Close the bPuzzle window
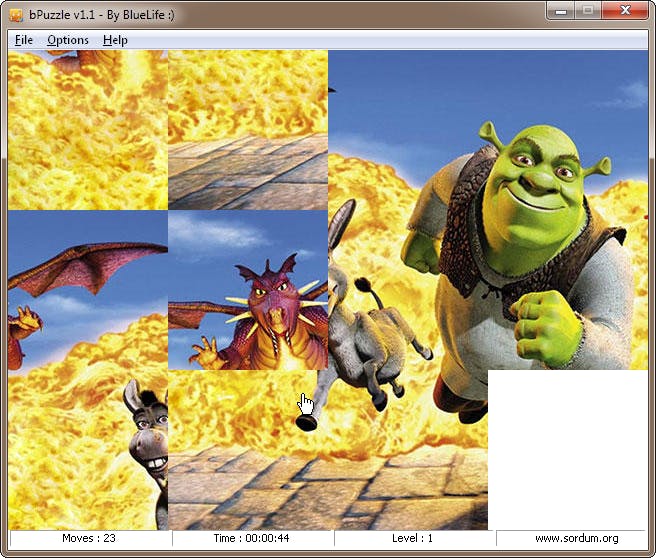Image resolution: width=656 pixels, height=558 pixels. click(625, 10)
